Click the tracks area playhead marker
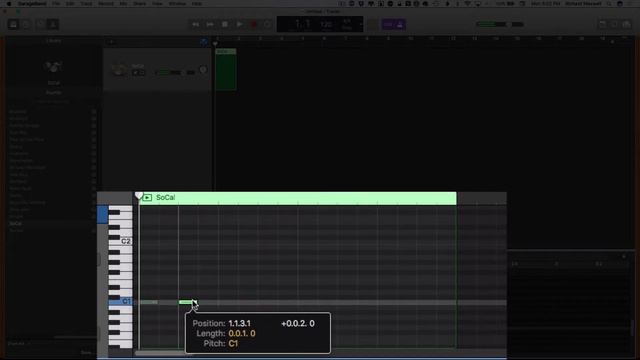The width and height of the screenshot is (640, 360). tap(215, 43)
